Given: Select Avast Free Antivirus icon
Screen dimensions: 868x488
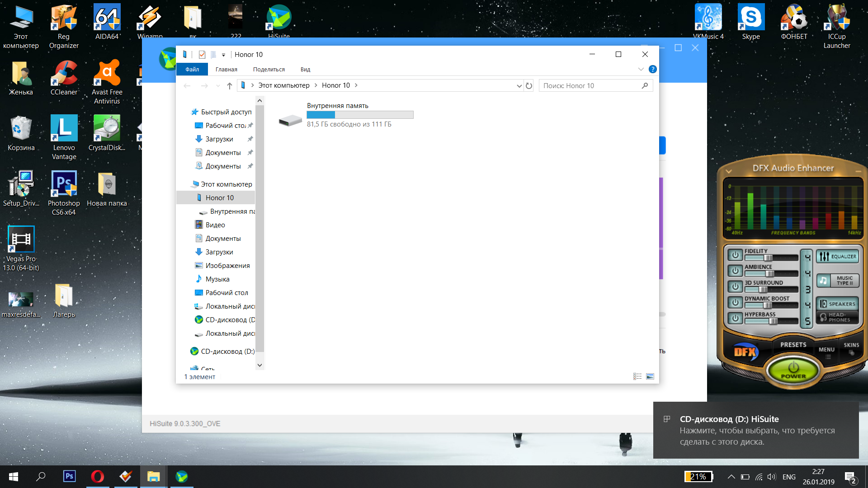Looking at the screenshot, I should [107, 81].
